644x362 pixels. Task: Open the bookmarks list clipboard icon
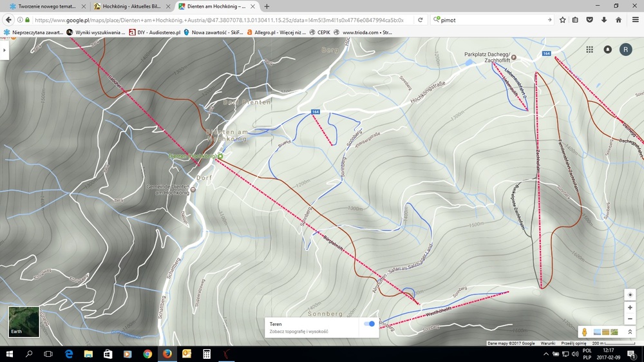[575, 20]
